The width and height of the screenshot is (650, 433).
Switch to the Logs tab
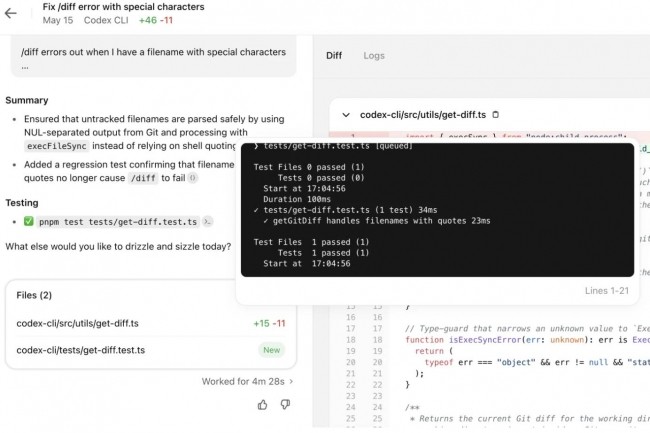click(x=373, y=56)
